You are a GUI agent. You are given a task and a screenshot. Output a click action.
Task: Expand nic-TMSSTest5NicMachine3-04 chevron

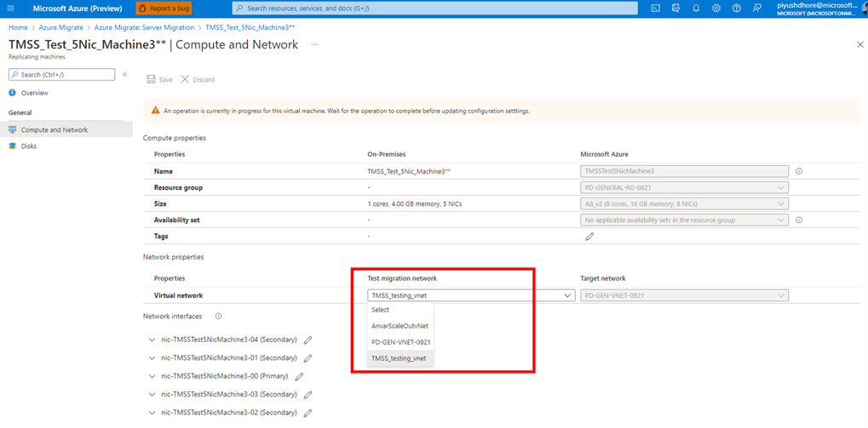[152, 340]
